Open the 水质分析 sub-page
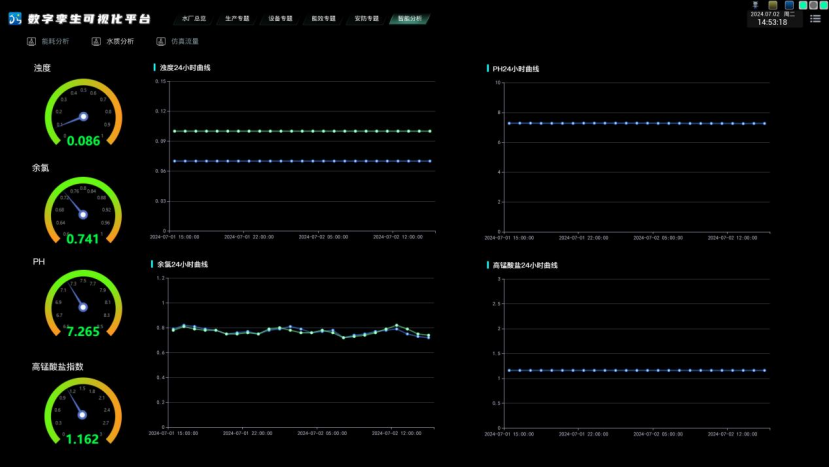The height and width of the screenshot is (467, 830). coord(120,41)
